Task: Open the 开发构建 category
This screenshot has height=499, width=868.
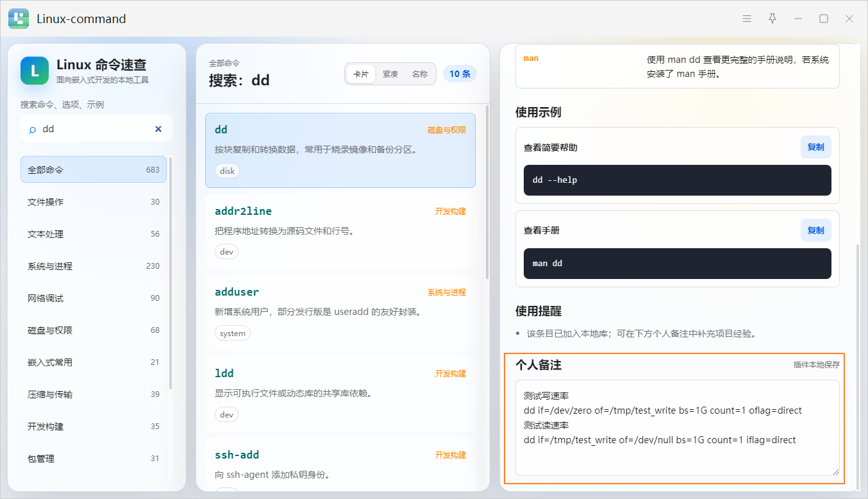Action: (94, 427)
